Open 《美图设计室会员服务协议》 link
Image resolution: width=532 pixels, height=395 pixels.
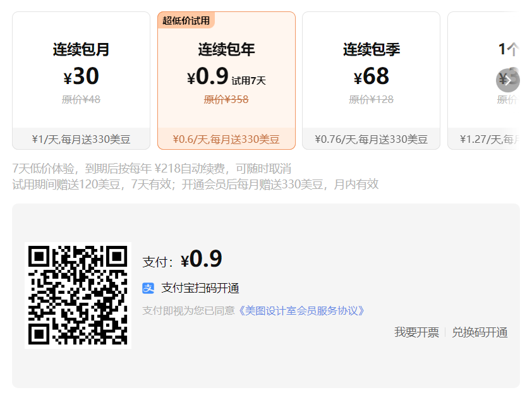[301, 310]
